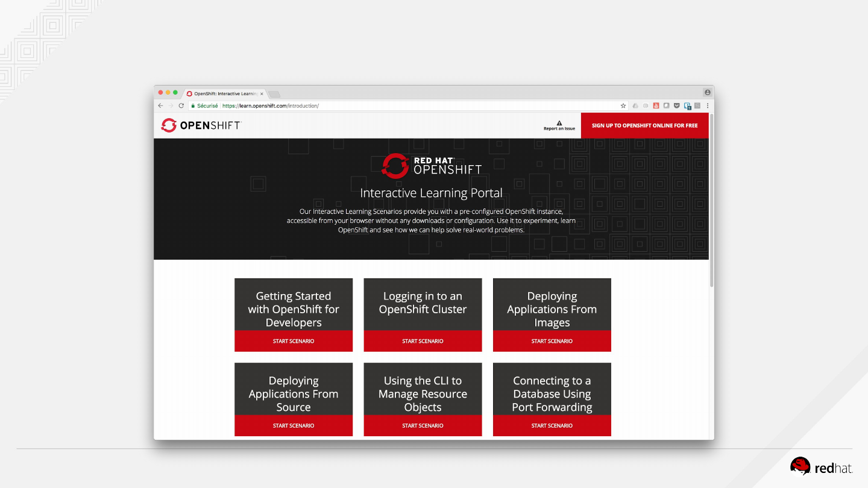868x488 pixels.
Task: Open the Chrome three-dot menu
Action: (x=708, y=105)
